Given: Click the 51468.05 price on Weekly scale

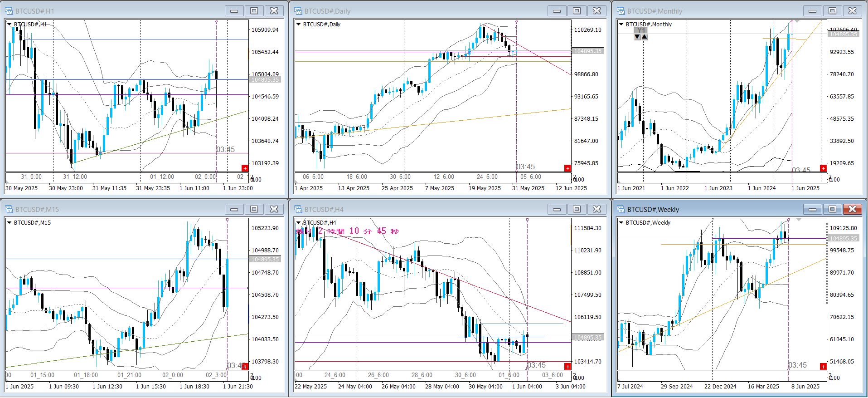Looking at the screenshot, I should coord(842,362).
